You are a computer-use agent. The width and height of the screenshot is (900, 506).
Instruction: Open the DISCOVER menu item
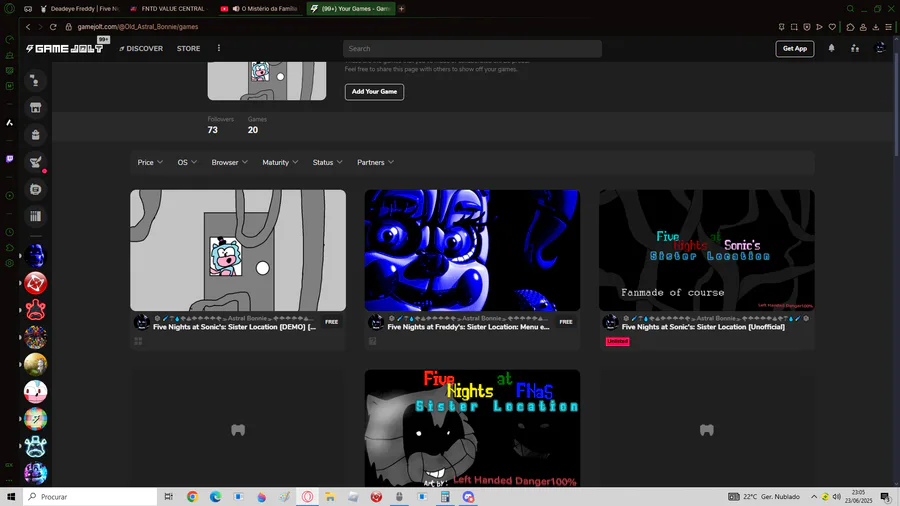coord(141,49)
